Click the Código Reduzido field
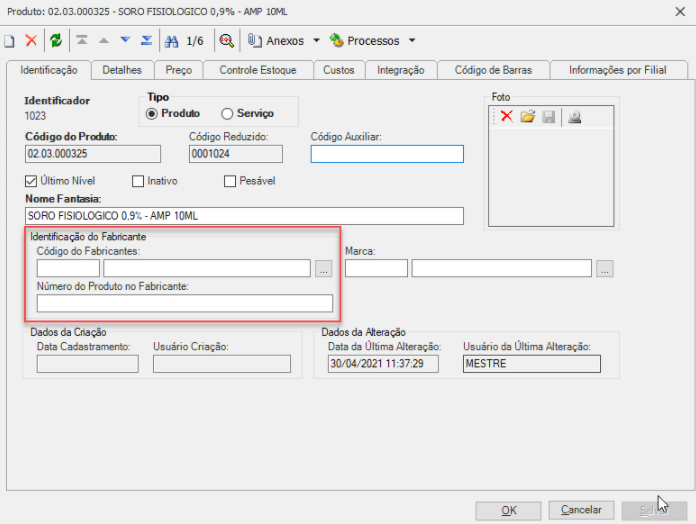 tap(236, 154)
